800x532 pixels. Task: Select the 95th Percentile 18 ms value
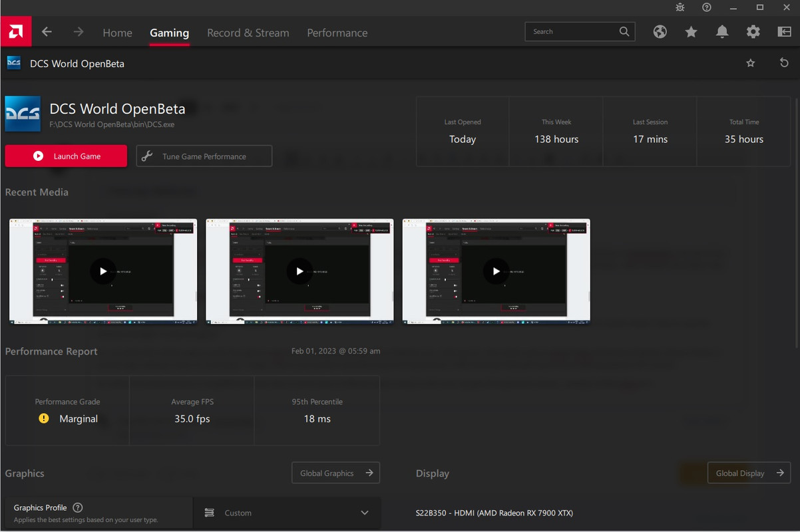point(317,419)
